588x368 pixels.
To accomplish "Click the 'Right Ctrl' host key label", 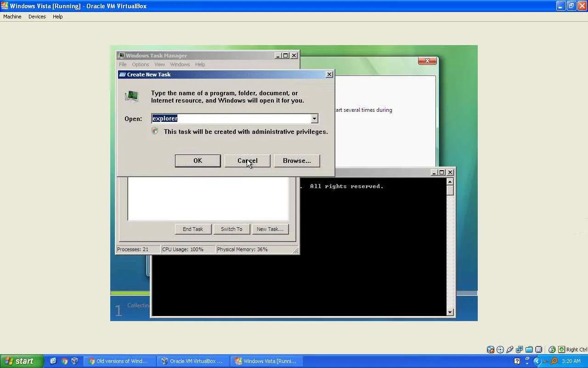I will pyautogui.click(x=577, y=350).
